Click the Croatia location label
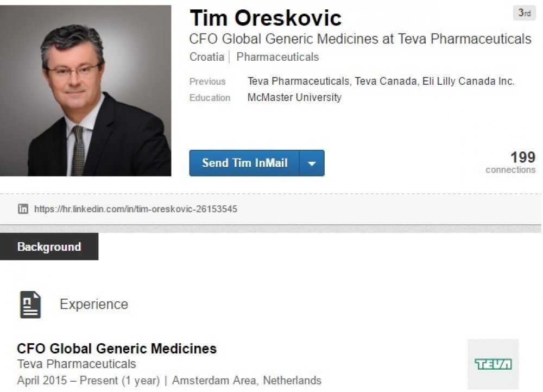 click(207, 57)
